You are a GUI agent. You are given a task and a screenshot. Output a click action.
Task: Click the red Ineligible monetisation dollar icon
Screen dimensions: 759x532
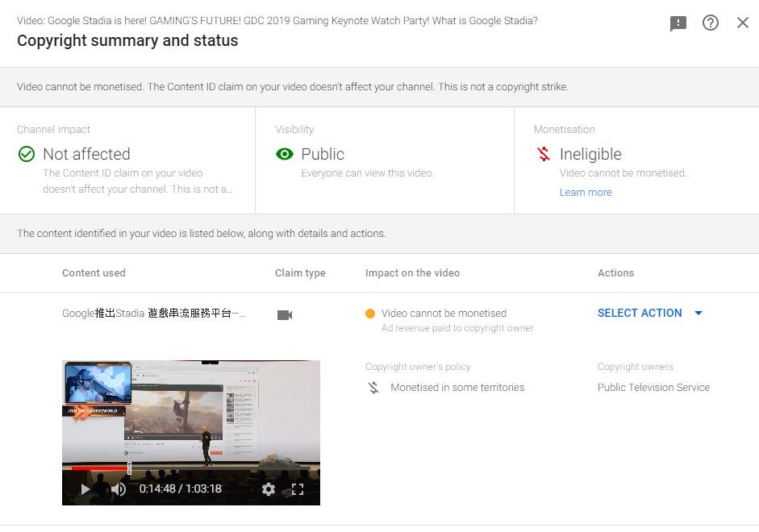544,154
